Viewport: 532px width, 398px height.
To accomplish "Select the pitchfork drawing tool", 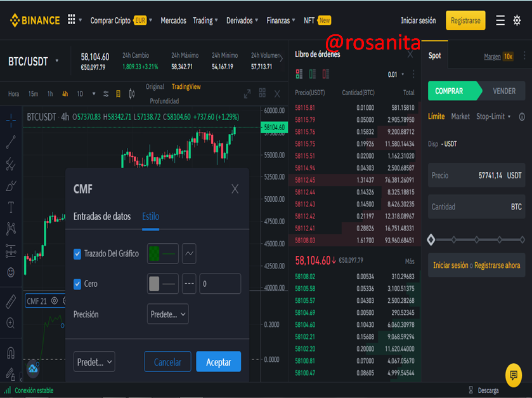I will tap(11, 164).
